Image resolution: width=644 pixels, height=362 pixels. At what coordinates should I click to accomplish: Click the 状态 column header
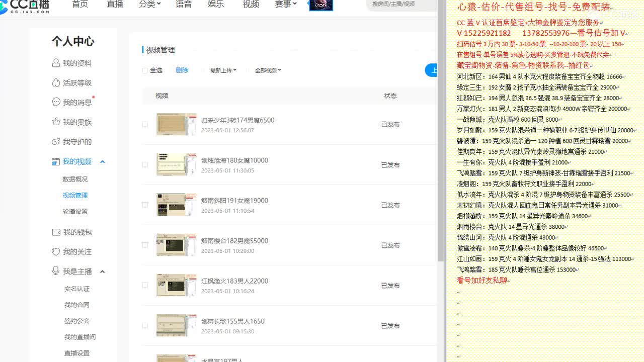(390, 96)
